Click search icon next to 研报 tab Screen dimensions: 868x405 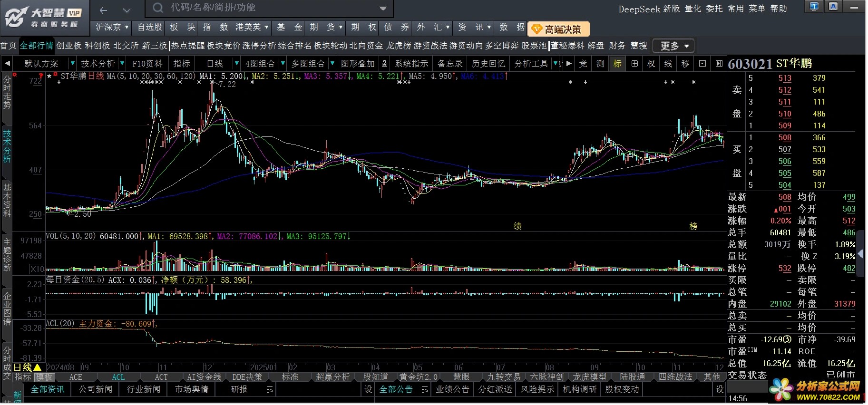click(270, 390)
